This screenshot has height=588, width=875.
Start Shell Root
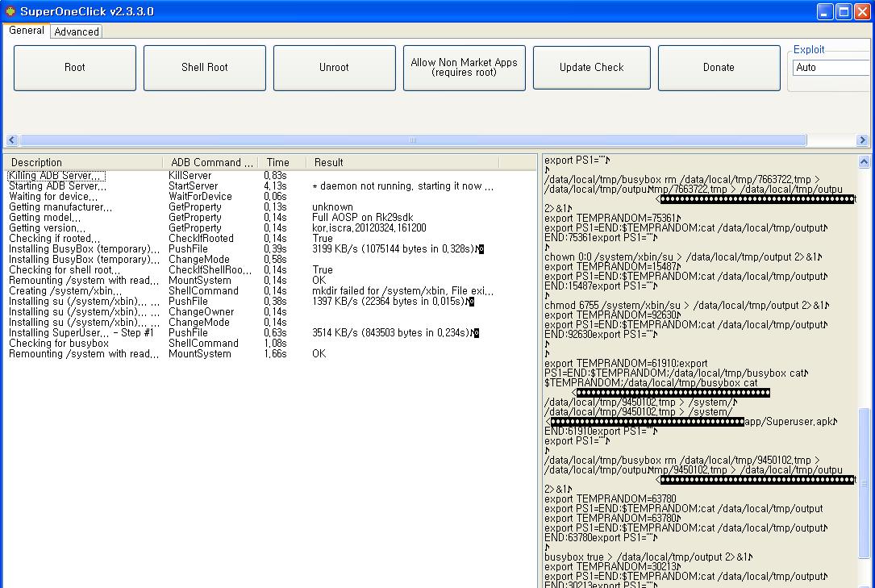205,68
